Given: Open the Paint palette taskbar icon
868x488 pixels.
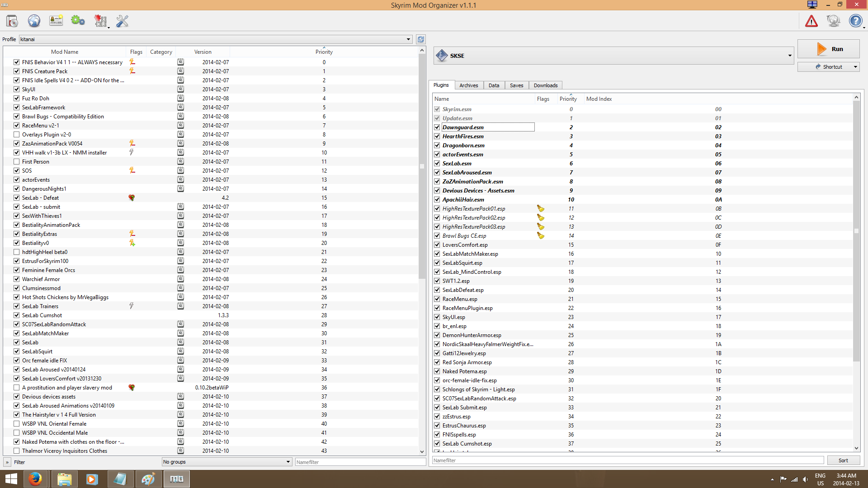Looking at the screenshot, I should coord(148,479).
